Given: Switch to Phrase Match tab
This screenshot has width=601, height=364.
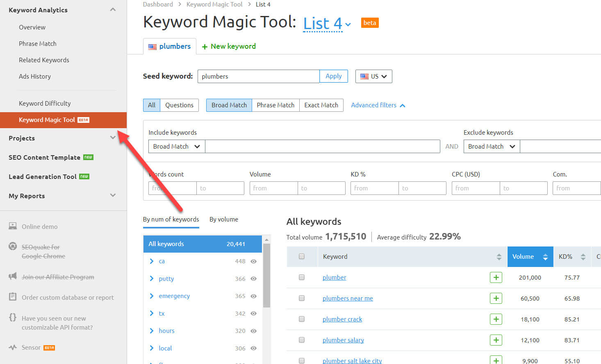Looking at the screenshot, I should pyautogui.click(x=275, y=105).
